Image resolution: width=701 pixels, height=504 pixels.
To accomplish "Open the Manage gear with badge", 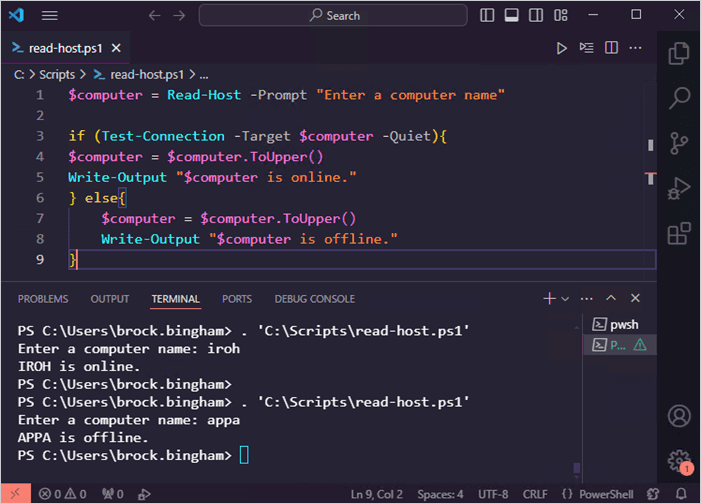I will pos(680,462).
